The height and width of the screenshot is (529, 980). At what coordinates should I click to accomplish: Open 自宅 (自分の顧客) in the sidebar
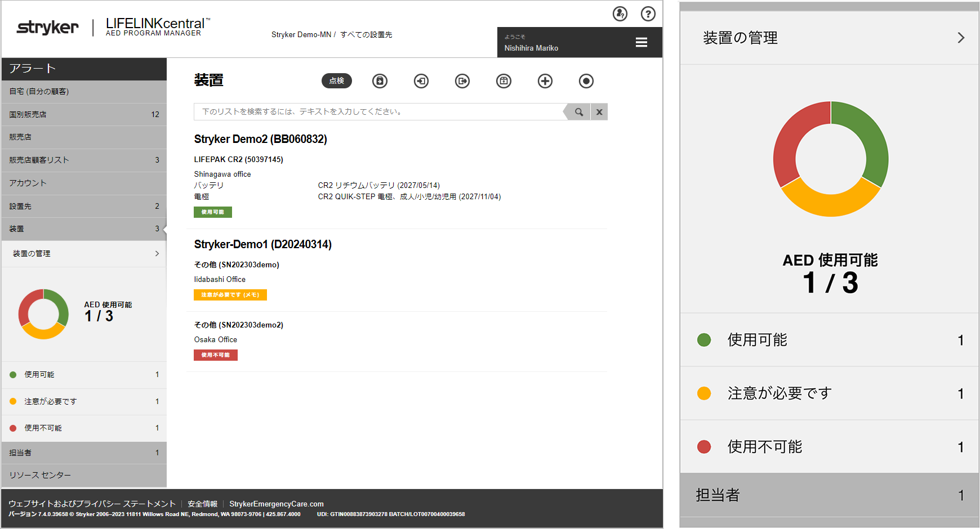click(x=84, y=91)
